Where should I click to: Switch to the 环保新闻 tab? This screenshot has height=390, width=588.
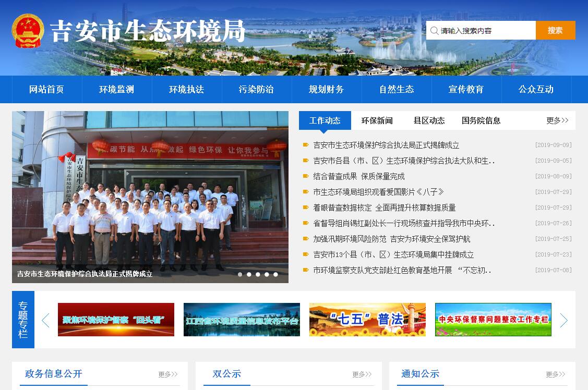point(377,120)
